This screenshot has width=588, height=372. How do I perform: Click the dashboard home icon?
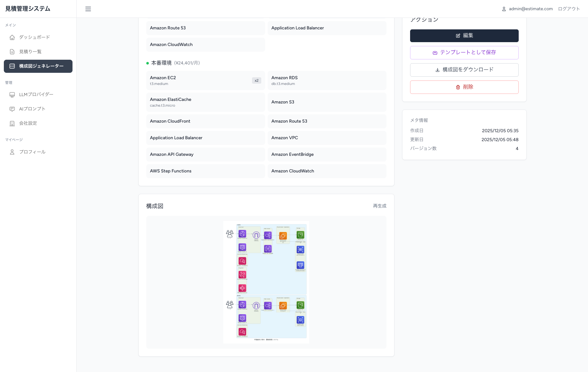click(x=12, y=37)
